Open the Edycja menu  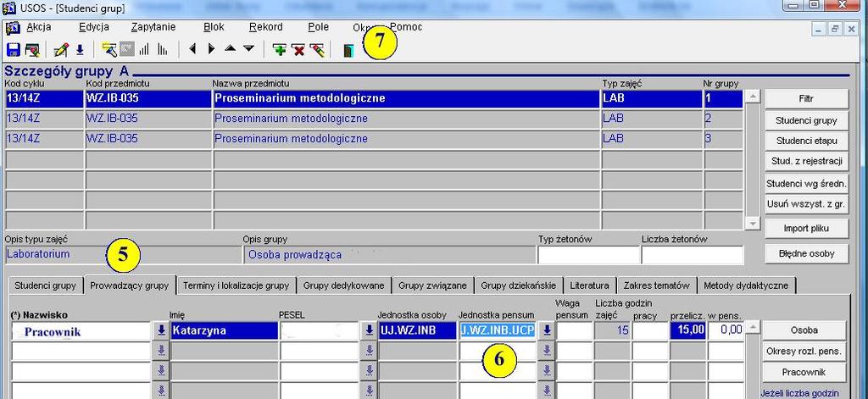click(x=93, y=26)
